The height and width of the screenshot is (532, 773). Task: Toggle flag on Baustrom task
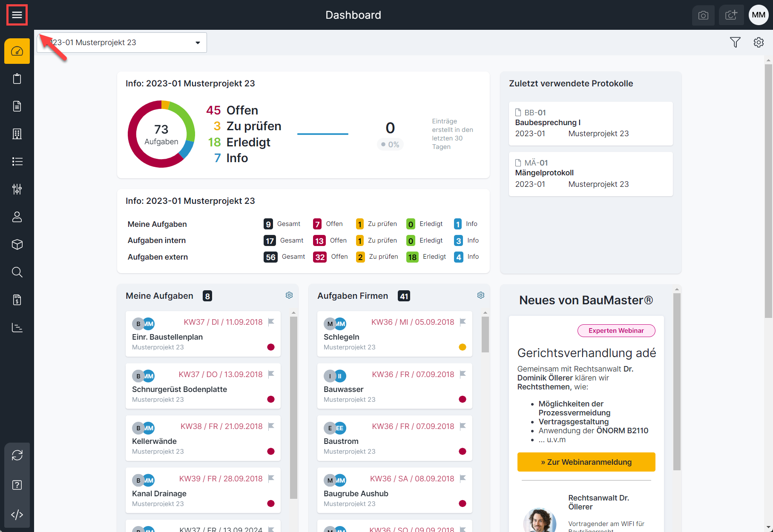[x=463, y=426]
